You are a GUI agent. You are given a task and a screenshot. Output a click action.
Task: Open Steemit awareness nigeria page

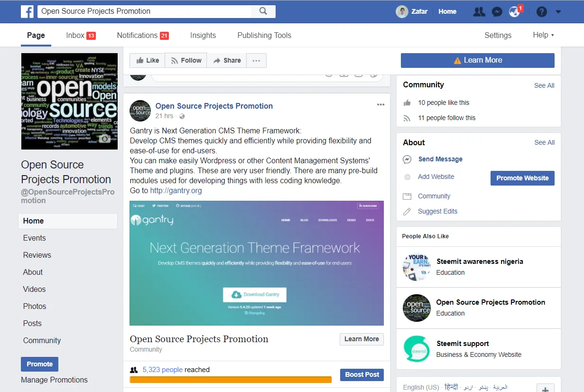point(480,261)
